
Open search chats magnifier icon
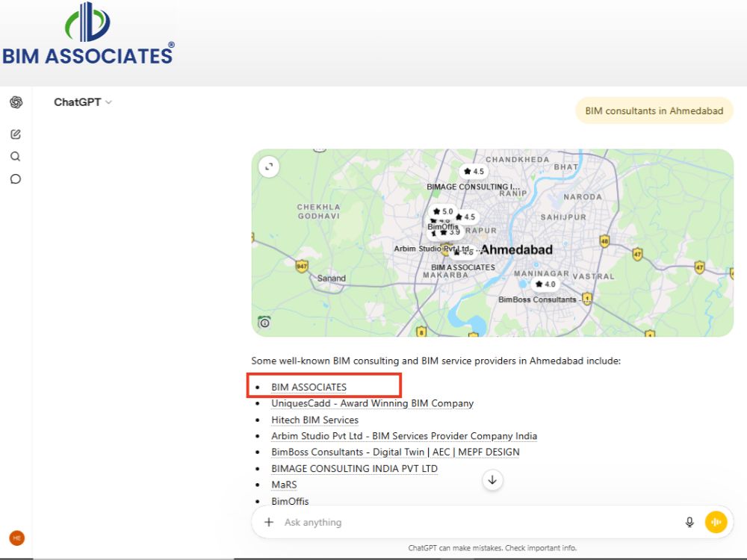tap(15, 156)
